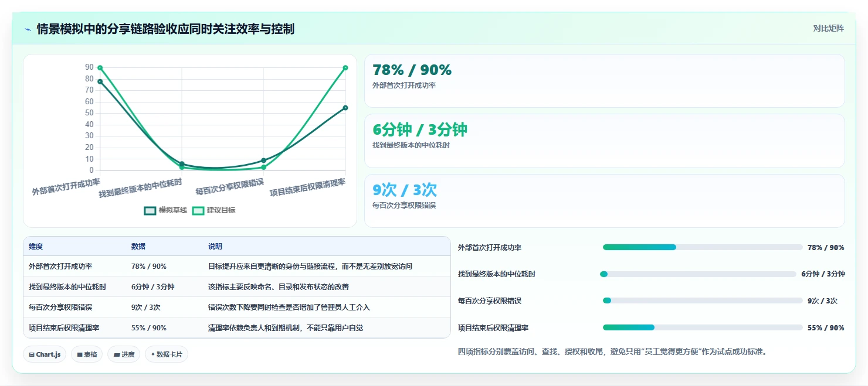This screenshot has width=868, height=386.
Task: Click the footnote starting 四项指标分别覆盖
Action: pyautogui.click(x=613, y=352)
